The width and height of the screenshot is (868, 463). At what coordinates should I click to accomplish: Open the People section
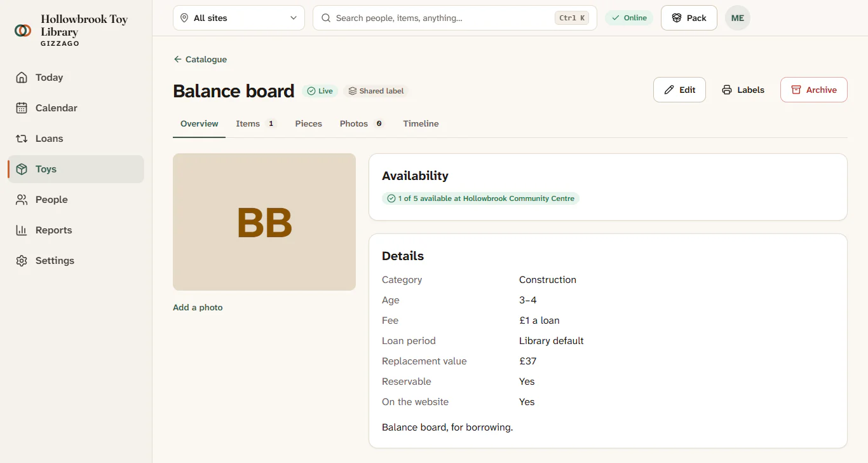pos(76,200)
